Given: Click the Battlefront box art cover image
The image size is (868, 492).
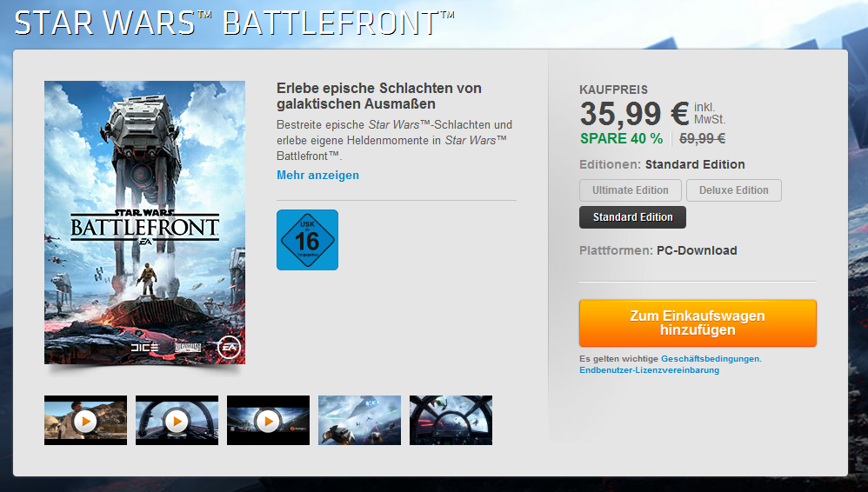Looking at the screenshot, I should click(144, 223).
